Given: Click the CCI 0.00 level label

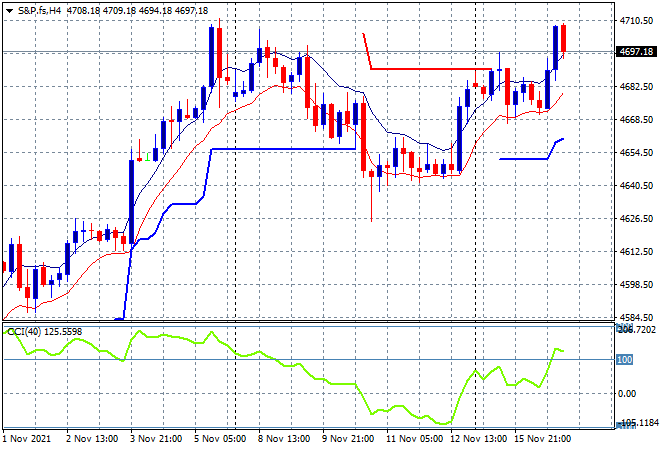Looking at the screenshot, I should click(x=627, y=394).
